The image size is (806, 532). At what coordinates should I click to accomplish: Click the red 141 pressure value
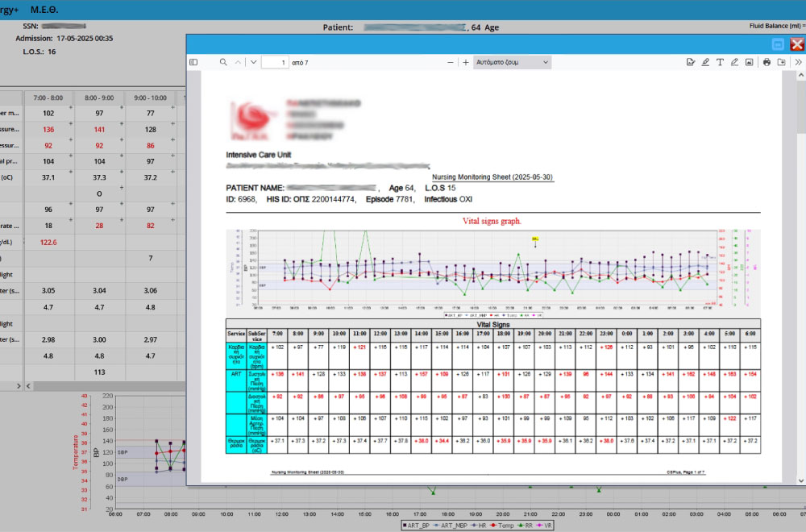99,130
